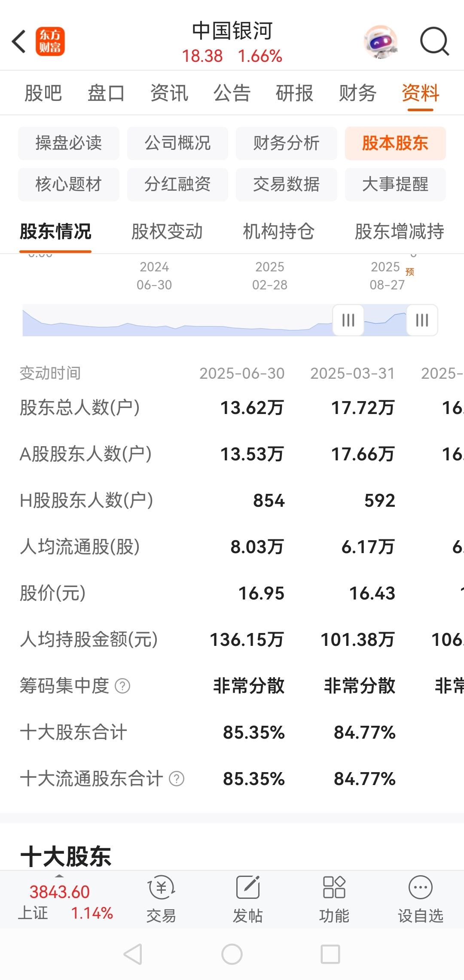Tap H股股东人数 value 854
Viewport: 464px width, 980px height.
(269, 500)
